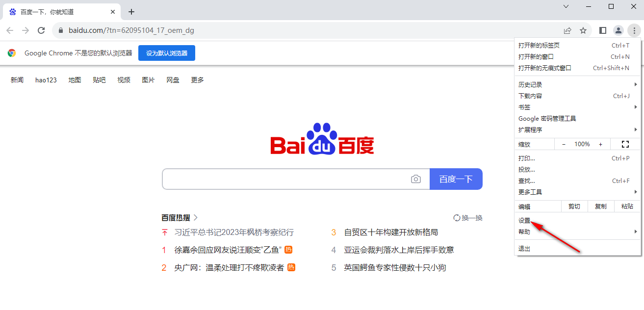Zoom out with minus button
644x310 pixels.
point(564,144)
